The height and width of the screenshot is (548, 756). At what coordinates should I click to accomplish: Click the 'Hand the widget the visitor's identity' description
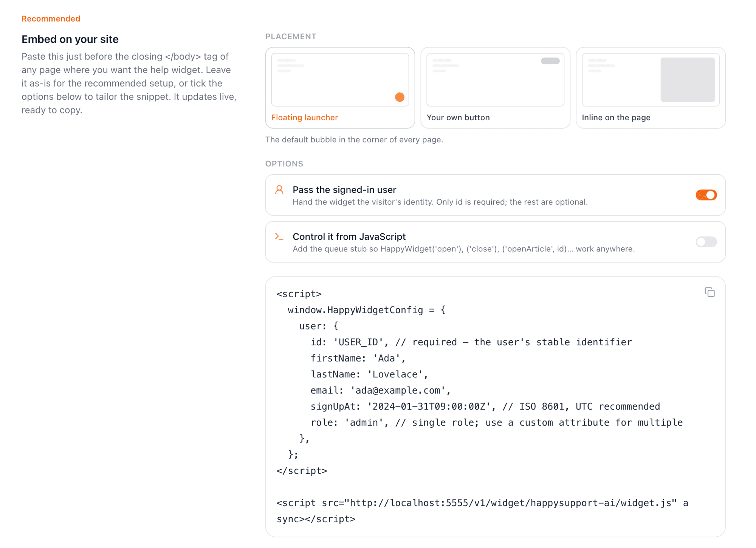(440, 202)
